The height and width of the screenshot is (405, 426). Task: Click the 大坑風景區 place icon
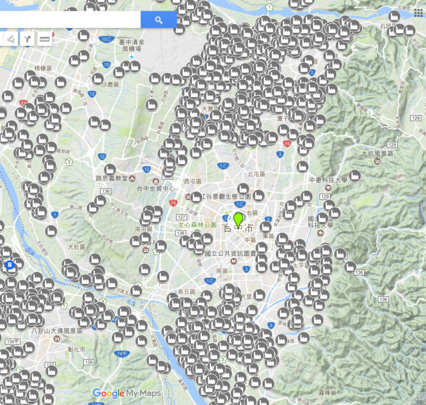(x=377, y=162)
